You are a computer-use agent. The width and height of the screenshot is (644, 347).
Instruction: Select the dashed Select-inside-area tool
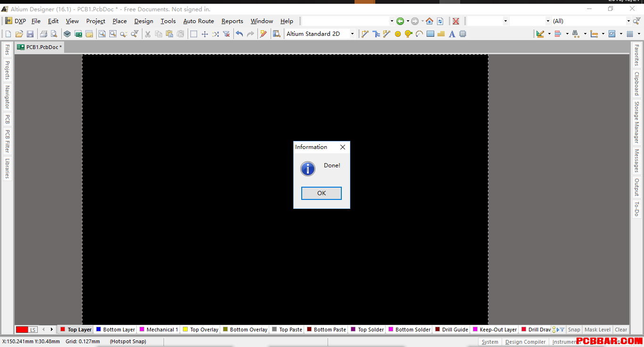pos(194,34)
